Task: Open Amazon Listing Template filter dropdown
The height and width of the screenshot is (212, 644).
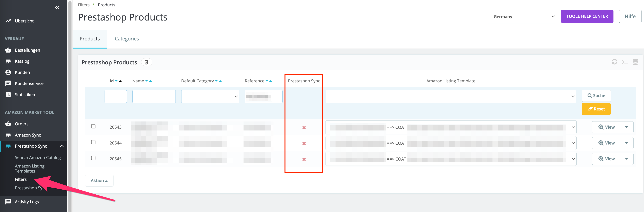Action: point(451,96)
